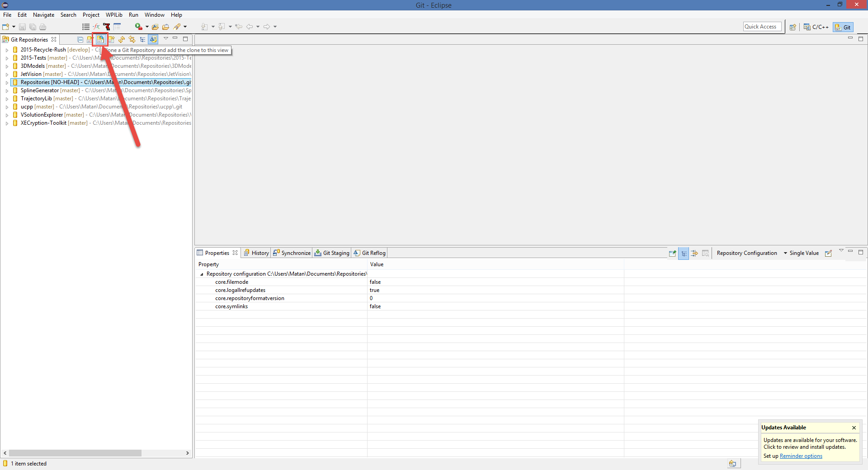Screen dimensions: 868x470
Task: Click the Clone a Git Repository icon
Action: pos(100,39)
